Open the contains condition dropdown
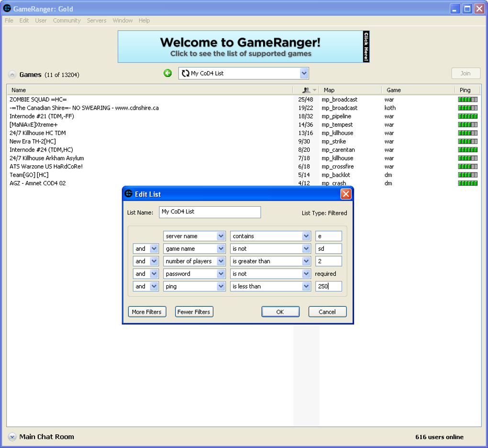This screenshot has height=448, width=488. [x=306, y=236]
